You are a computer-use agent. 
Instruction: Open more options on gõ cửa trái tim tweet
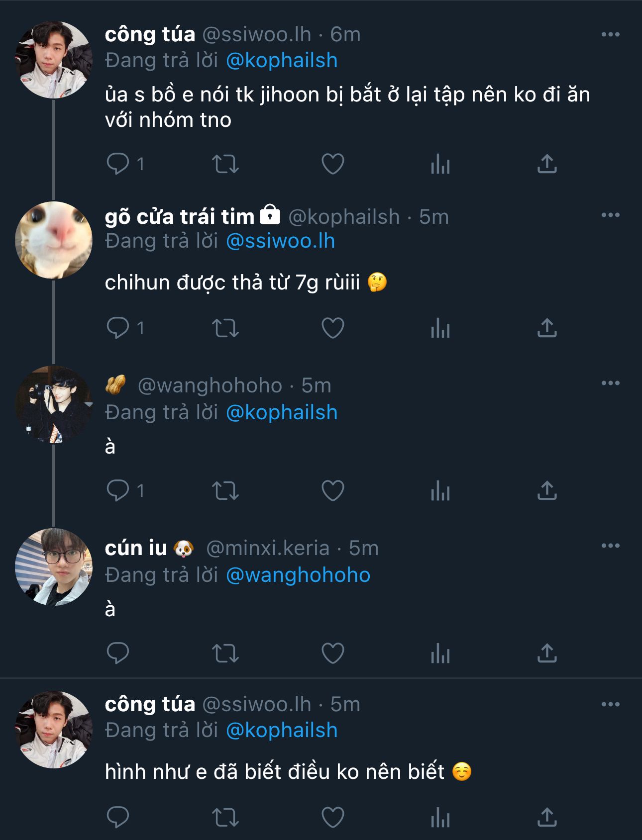pos(610,215)
